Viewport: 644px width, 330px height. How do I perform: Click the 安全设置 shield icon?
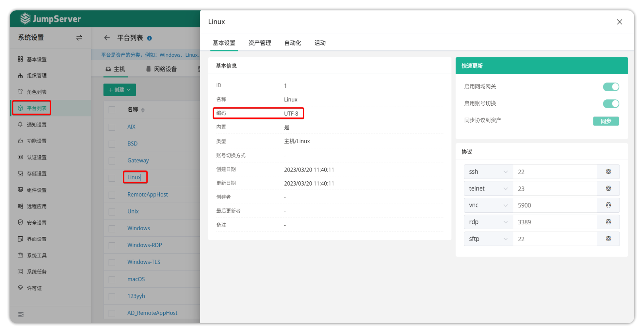point(20,222)
